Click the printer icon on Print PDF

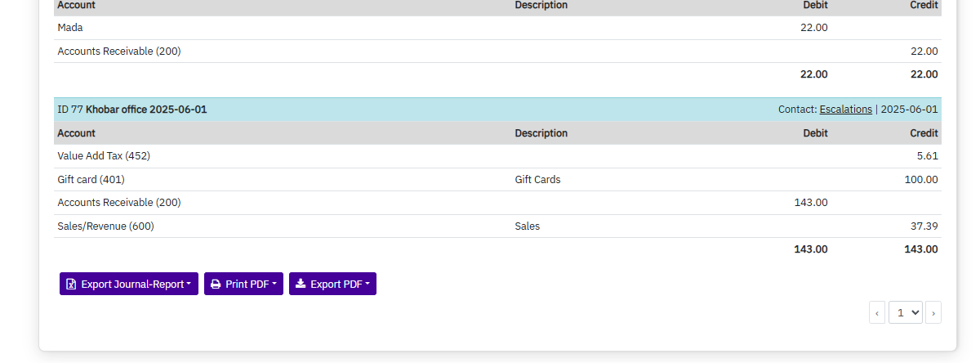tap(216, 285)
